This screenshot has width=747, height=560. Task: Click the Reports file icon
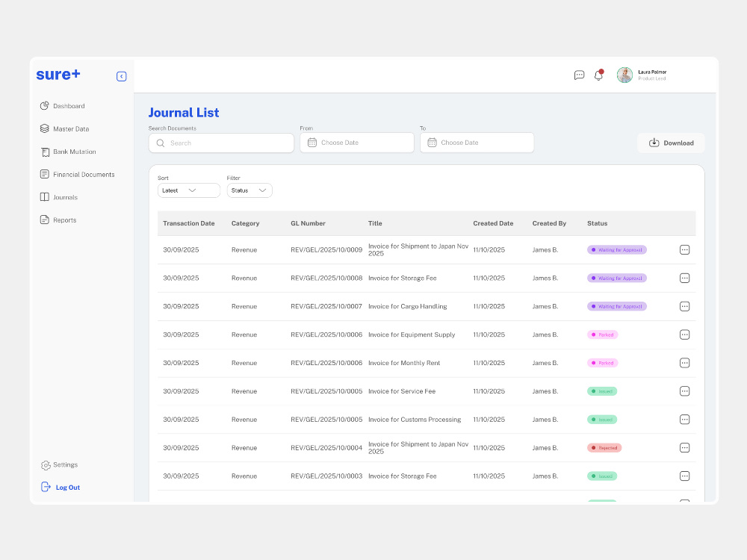pyautogui.click(x=44, y=220)
